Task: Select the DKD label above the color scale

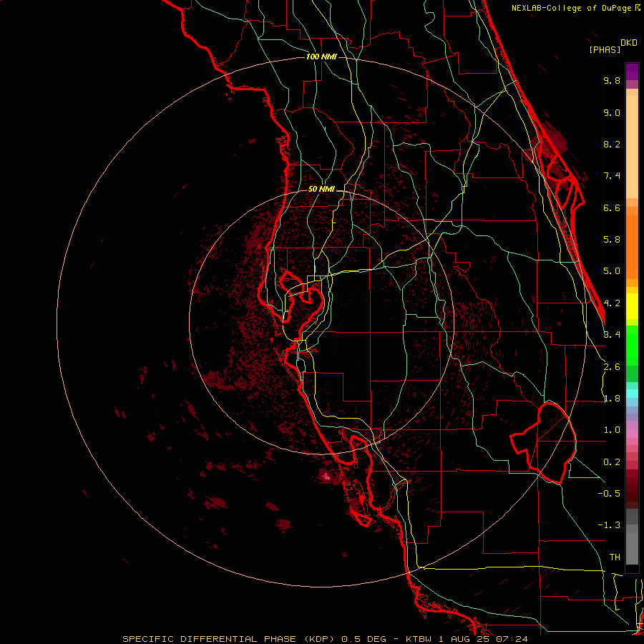Action: 629,43
